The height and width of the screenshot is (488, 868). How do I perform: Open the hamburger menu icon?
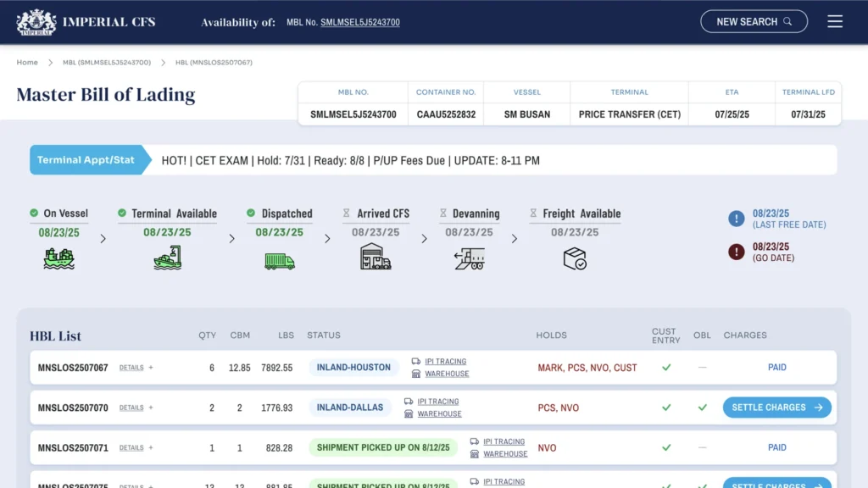[835, 21]
